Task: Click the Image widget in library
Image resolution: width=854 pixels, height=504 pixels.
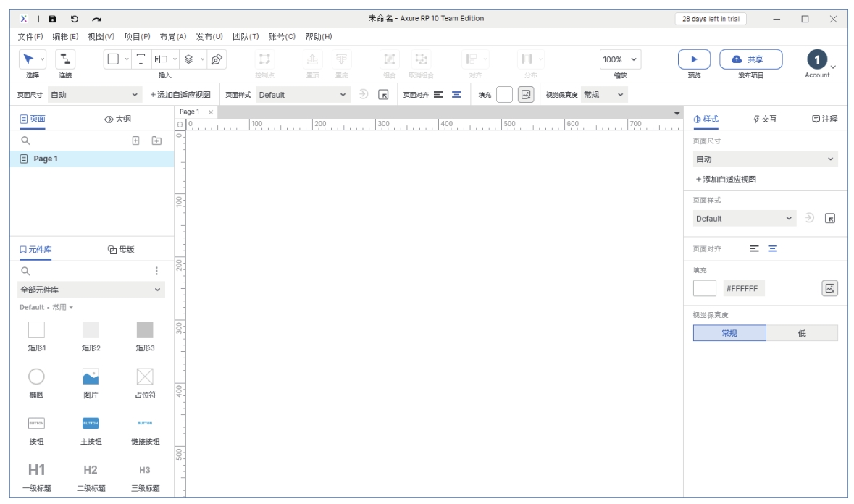Action: tap(91, 377)
